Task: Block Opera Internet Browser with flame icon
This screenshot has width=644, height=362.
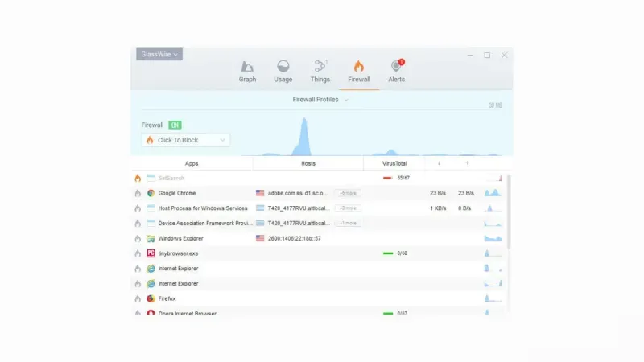Action: pos(138,313)
